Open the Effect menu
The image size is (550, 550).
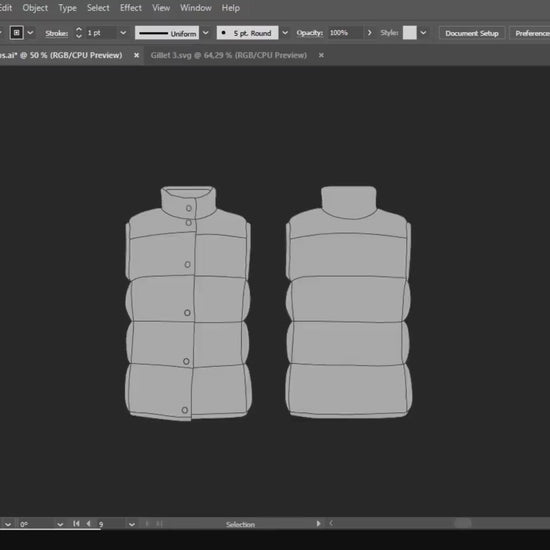point(131,8)
